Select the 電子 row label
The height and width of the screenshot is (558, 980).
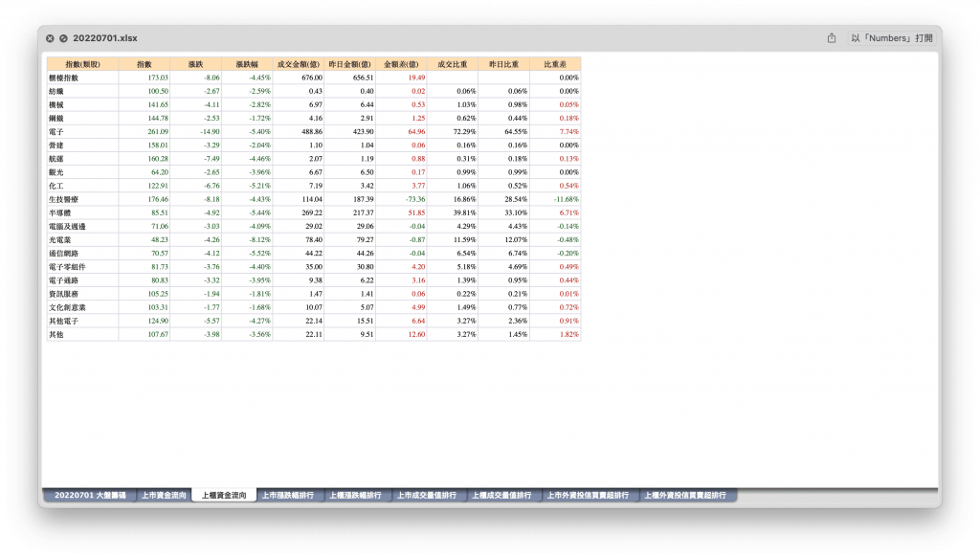click(x=56, y=132)
